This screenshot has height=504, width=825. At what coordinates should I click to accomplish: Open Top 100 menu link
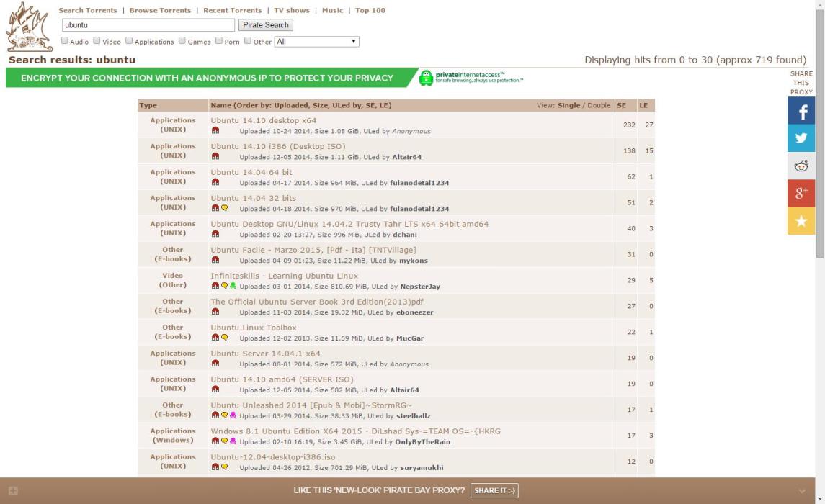click(x=370, y=11)
